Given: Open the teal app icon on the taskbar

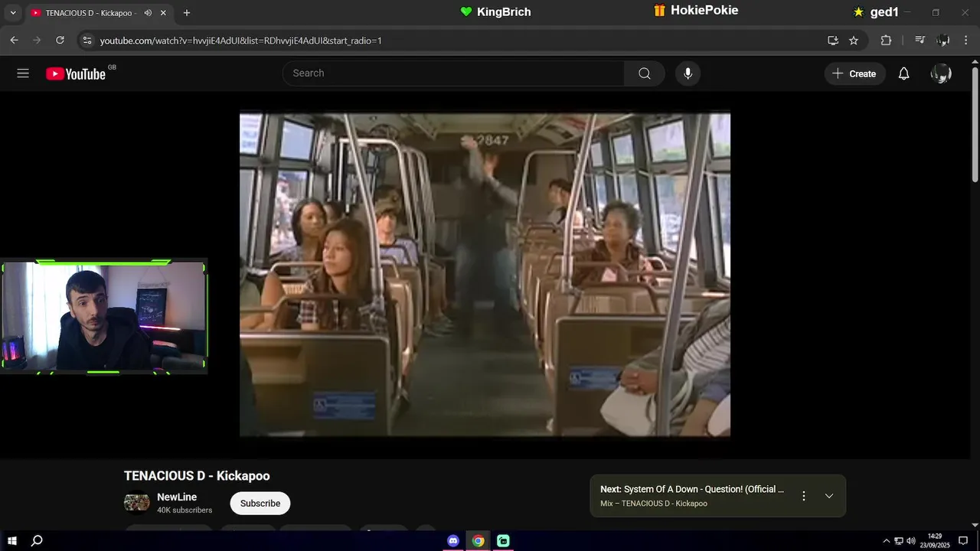Looking at the screenshot, I should coord(503,541).
